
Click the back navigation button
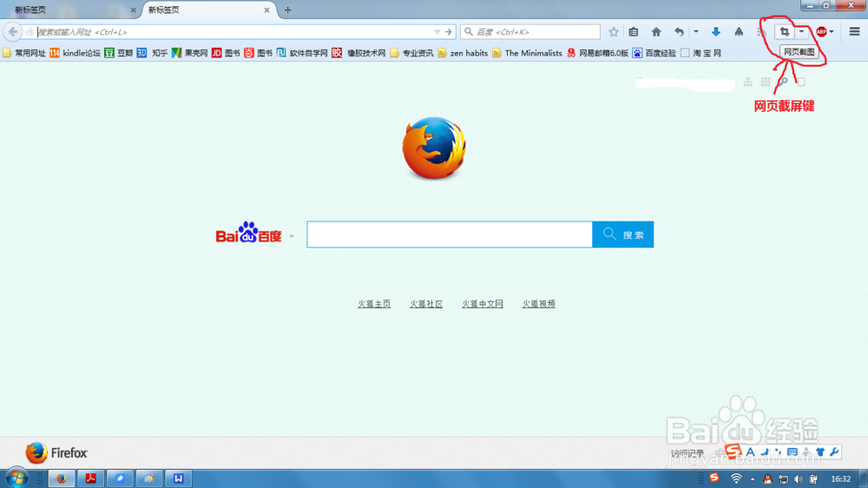[13, 32]
